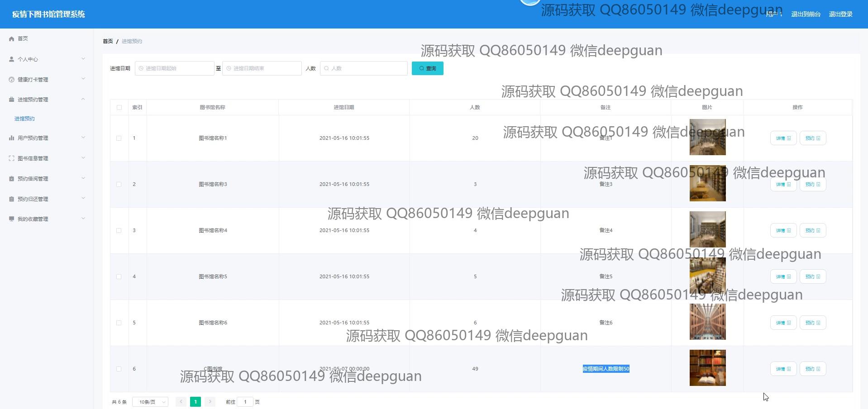The height and width of the screenshot is (409, 868).
Task: Toggle the select-all checkbox in table header
Action: click(x=119, y=108)
